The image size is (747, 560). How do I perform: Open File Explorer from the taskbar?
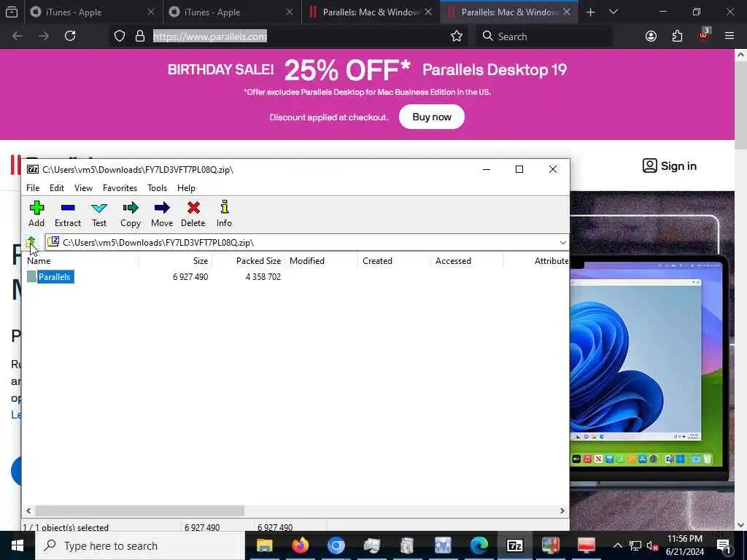coord(264,545)
